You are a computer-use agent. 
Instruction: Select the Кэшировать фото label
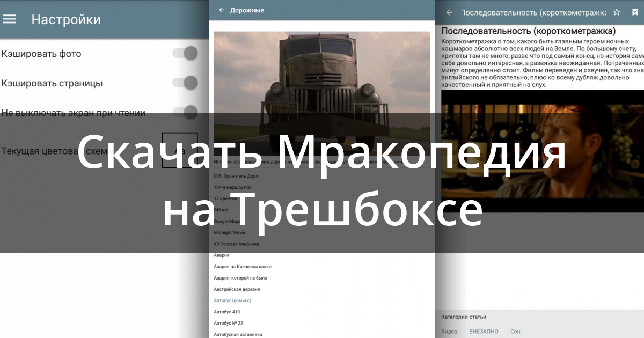point(41,54)
